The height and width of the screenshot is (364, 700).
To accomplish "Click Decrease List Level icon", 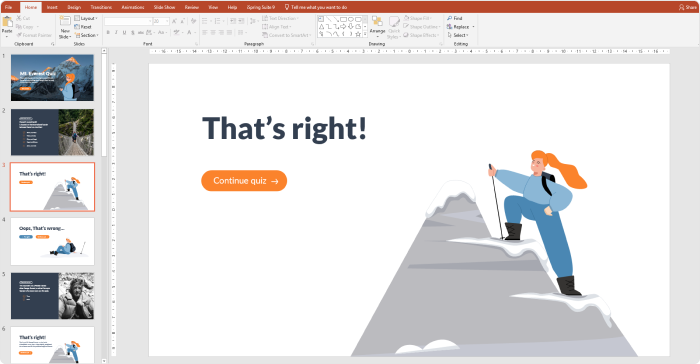I will tap(233, 21).
